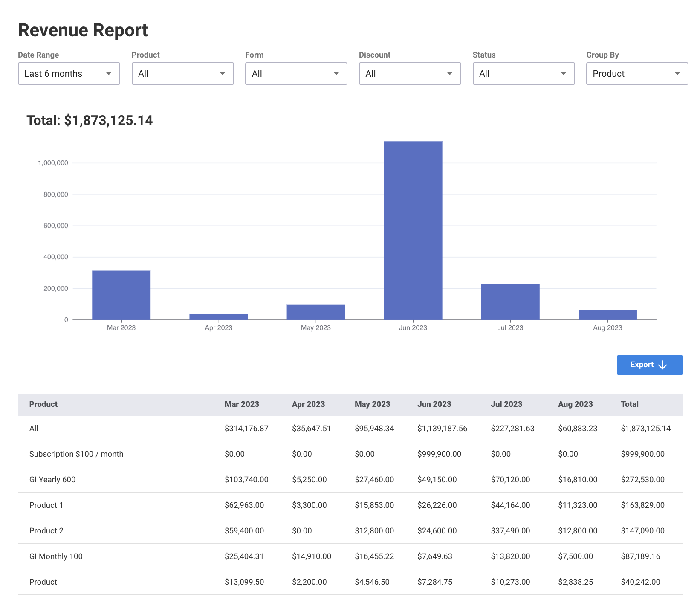Open the Form filter dropdown
The width and height of the screenshot is (700, 597).
click(x=296, y=74)
